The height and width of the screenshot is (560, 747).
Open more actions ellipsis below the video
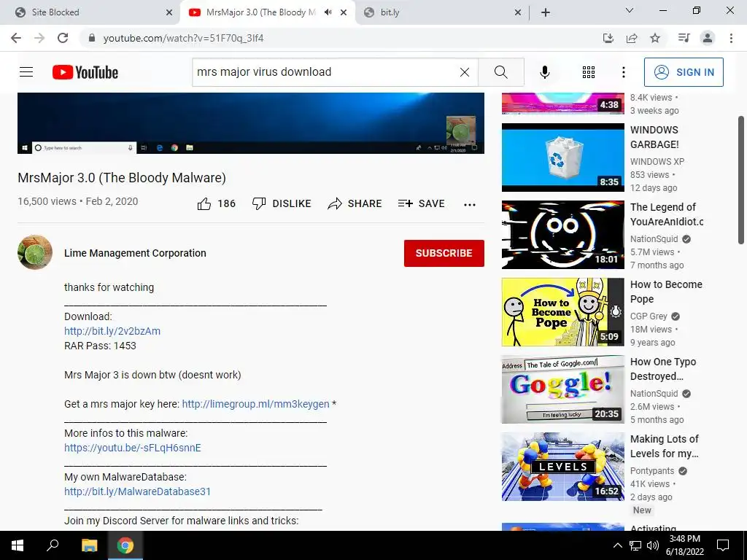[470, 205]
